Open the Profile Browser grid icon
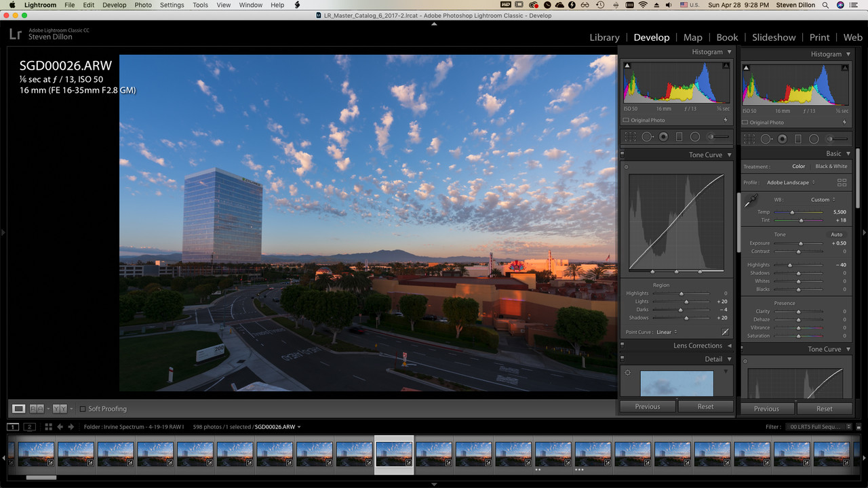 click(x=841, y=182)
